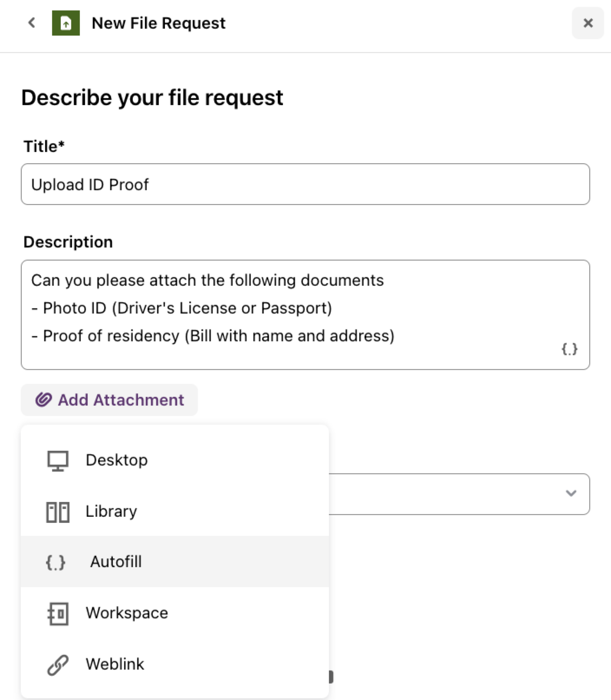Choose Workspace from the attachment menu
The height and width of the screenshot is (700, 611).
point(175,613)
